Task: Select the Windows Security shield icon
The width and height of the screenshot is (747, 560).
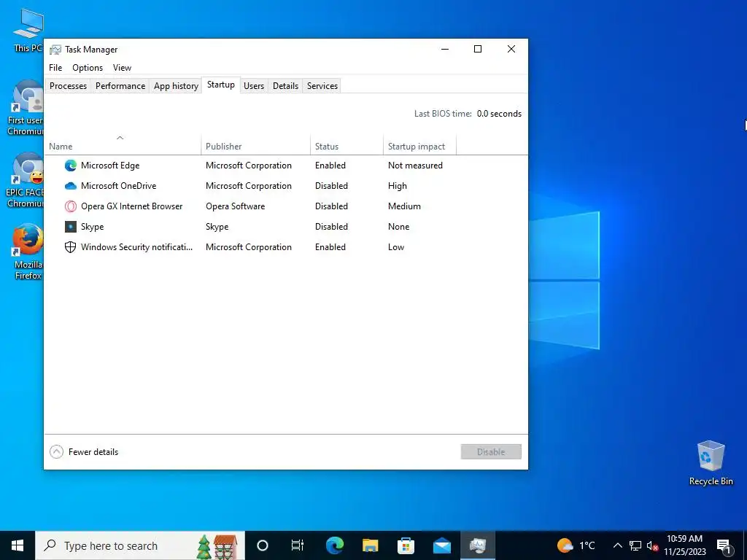Action: pos(71,247)
